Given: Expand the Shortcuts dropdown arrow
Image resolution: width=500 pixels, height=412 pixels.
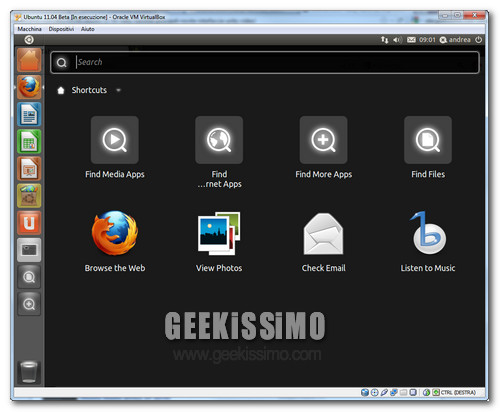Looking at the screenshot, I should point(118,90).
